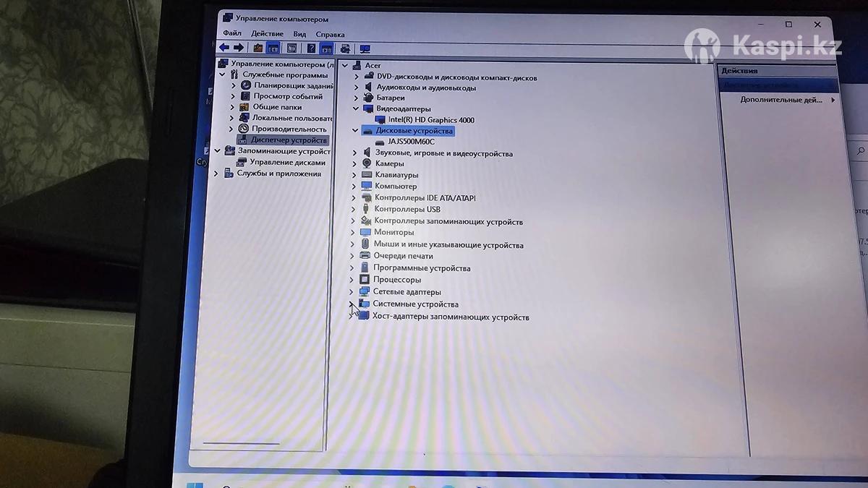Open the Действие menu
Image resolution: width=868 pixels, height=488 pixels.
[x=267, y=34]
